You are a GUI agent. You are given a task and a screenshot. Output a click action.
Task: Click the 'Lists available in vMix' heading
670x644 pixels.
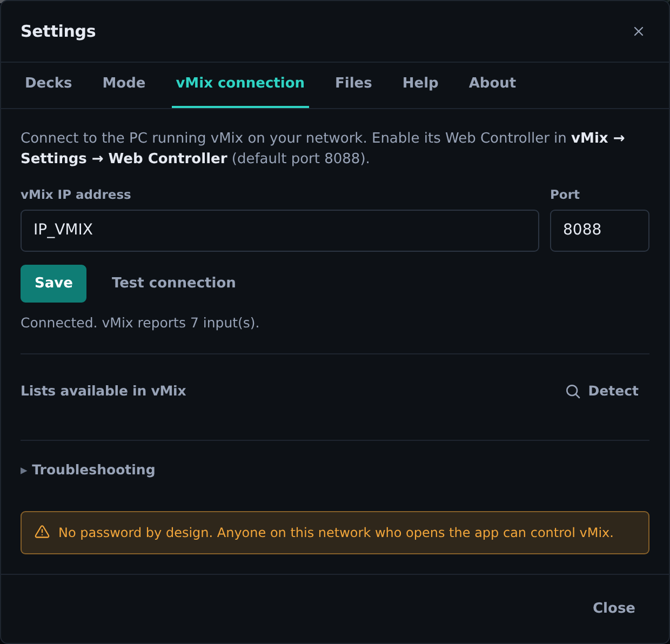coord(103,391)
